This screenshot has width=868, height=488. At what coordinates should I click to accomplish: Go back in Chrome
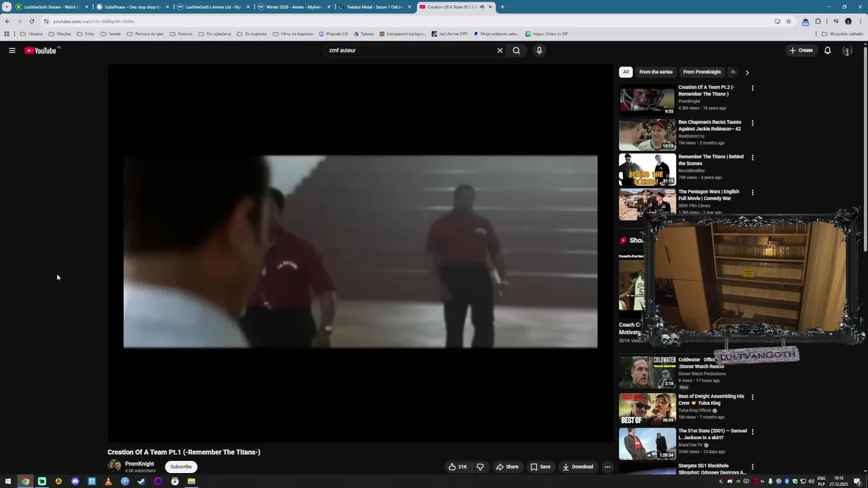tap(7, 21)
